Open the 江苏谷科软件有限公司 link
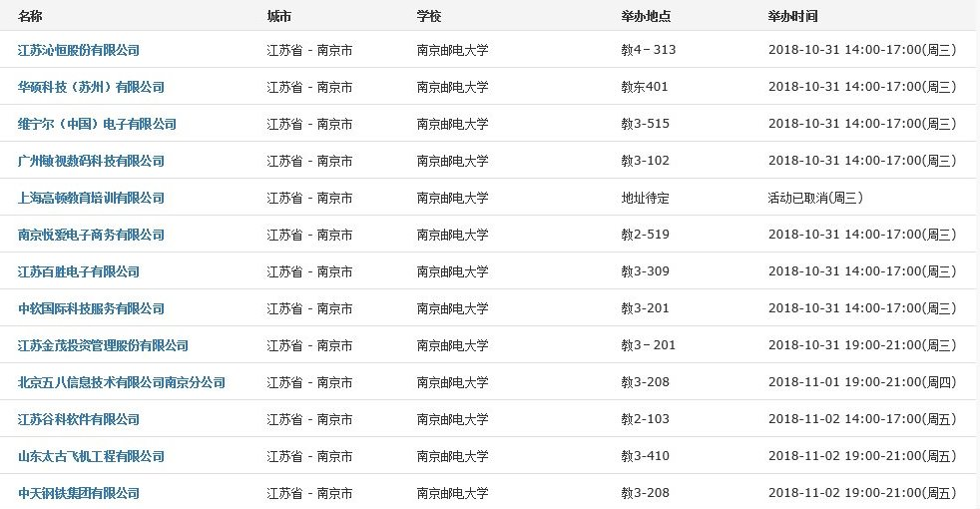980x509 pixels. 79,419
